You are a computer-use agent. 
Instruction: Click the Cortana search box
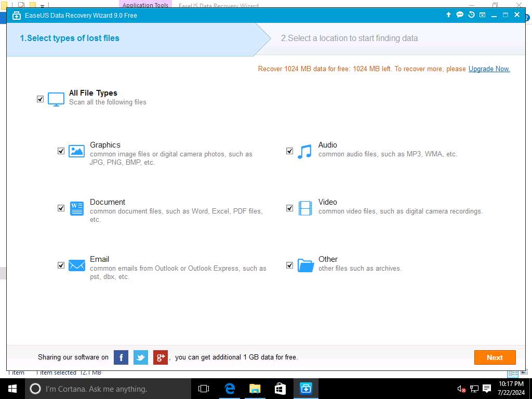[108, 389]
